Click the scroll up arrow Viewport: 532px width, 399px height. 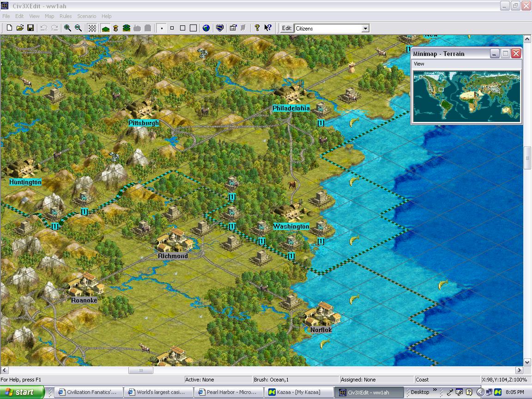point(527,39)
